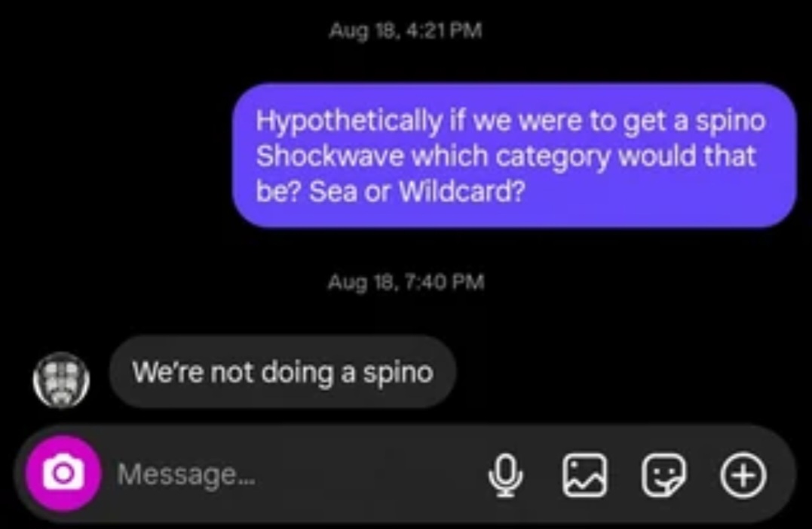Click the Aug 18, 7:40 PM timestamp
The image size is (812, 529).
coord(406,282)
